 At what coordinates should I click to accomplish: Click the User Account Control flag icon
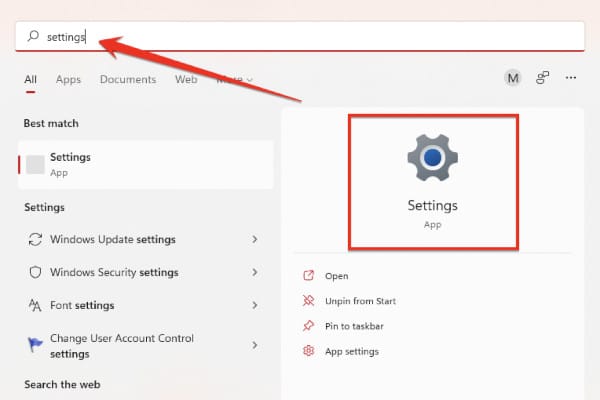pyautogui.click(x=35, y=344)
